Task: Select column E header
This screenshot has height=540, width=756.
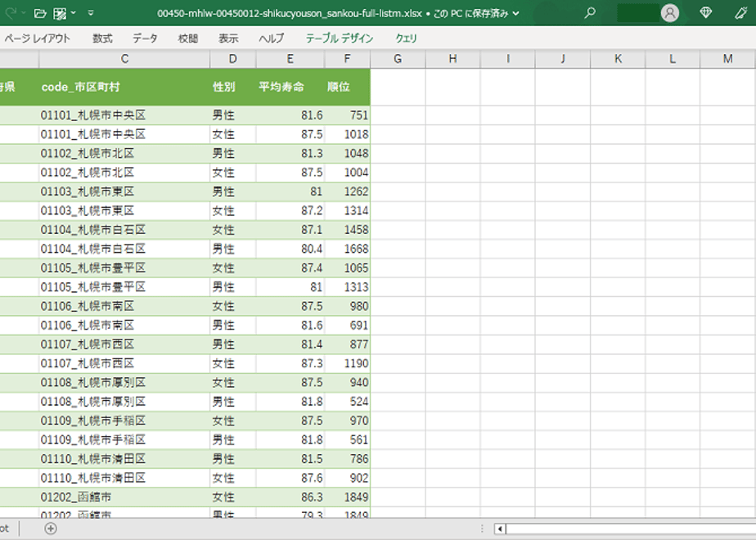Action: coord(290,59)
